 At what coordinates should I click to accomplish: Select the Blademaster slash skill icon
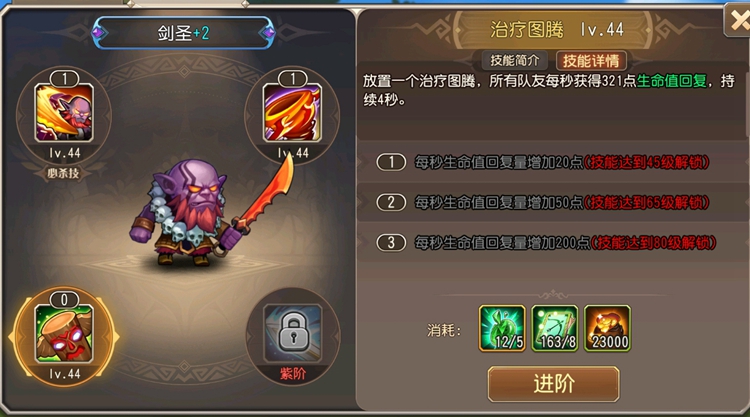[x=64, y=113]
